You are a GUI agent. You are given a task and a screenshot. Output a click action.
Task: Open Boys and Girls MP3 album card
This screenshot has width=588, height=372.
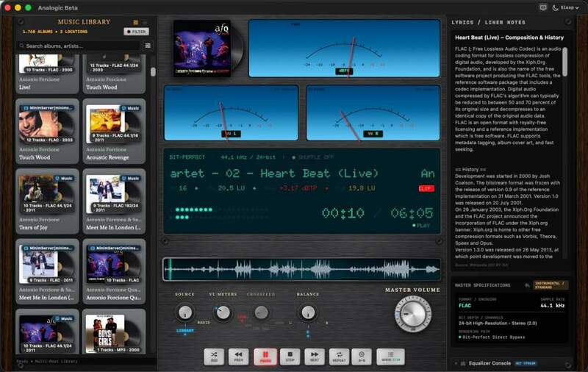114,332
